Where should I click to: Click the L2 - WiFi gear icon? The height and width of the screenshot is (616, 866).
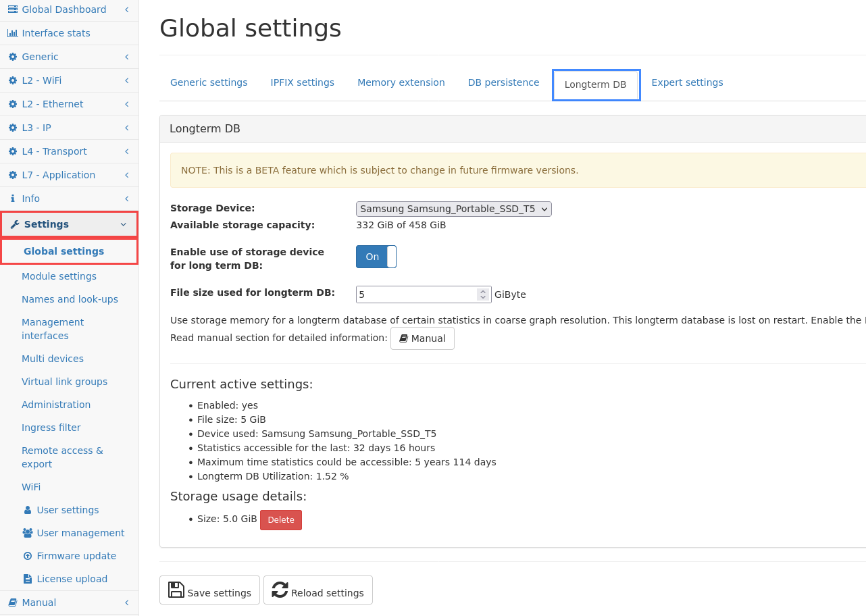tap(13, 80)
